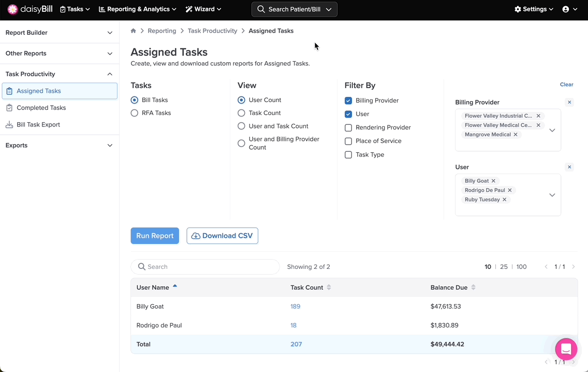
Task: Select the RFA Tasks radio button
Action: tap(135, 113)
